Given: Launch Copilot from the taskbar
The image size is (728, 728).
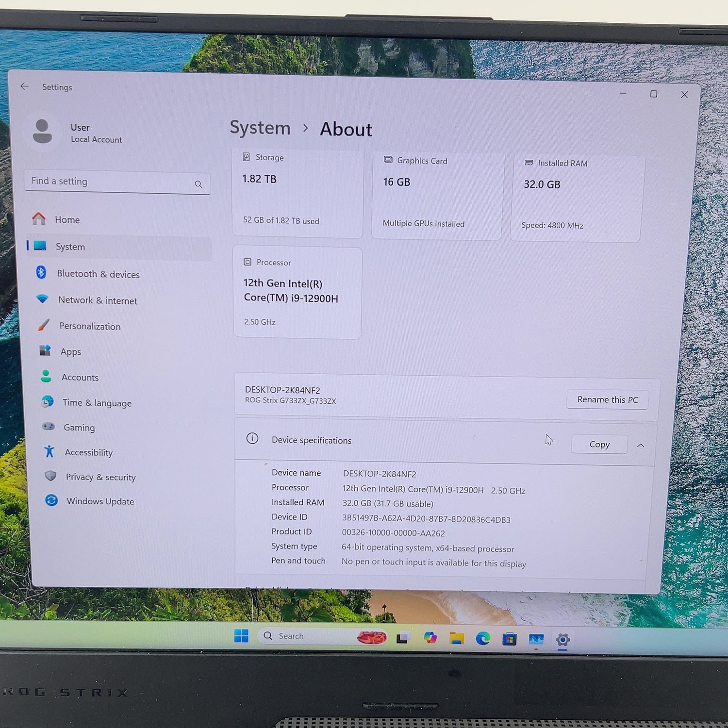Looking at the screenshot, I should click(430, 637).
